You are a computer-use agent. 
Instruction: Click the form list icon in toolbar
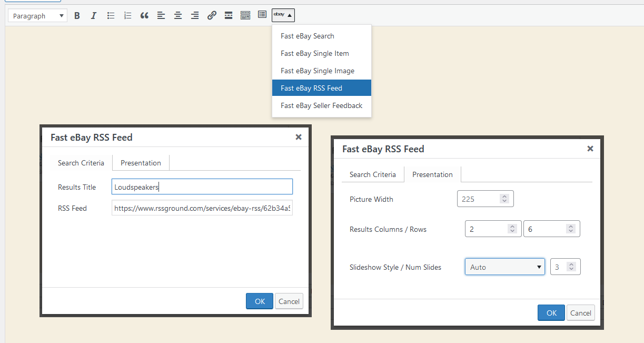pyautogui.click(x=262, y=15)
